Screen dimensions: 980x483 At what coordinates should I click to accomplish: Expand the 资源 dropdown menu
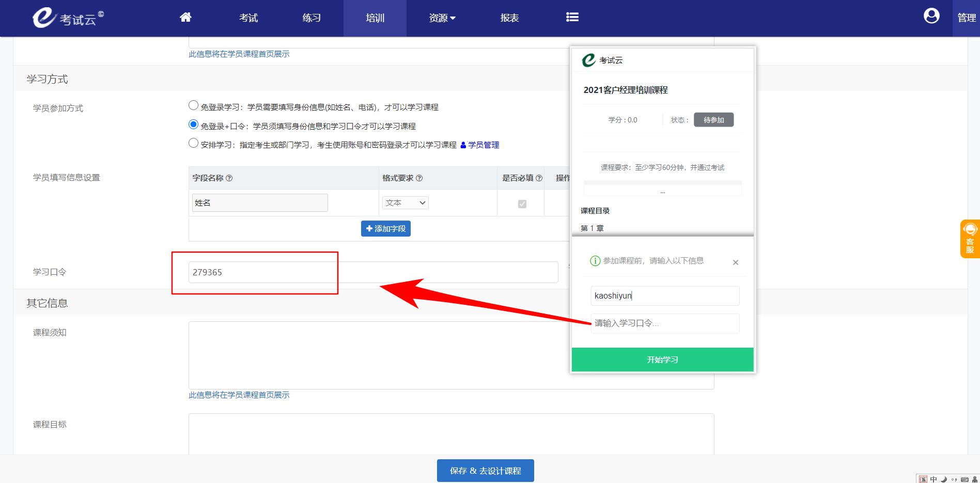tap(442, 18)
